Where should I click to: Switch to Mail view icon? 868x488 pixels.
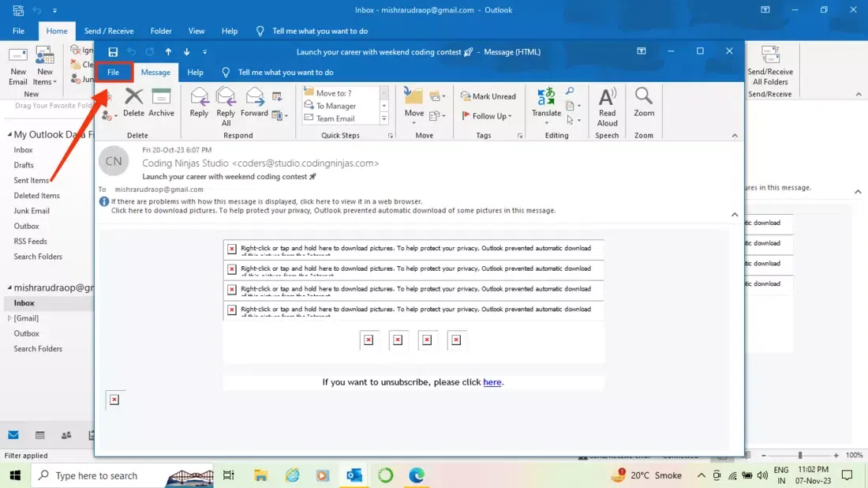(13, 435)
